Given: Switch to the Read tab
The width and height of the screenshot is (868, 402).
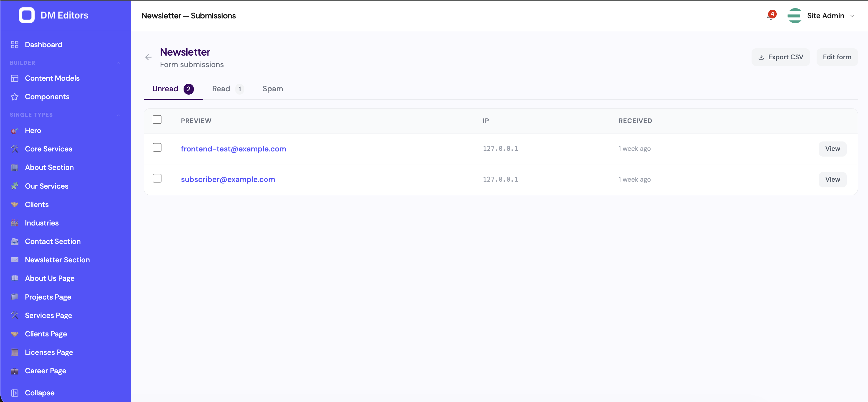Looking at the screenshot, I should pos(228,89).
